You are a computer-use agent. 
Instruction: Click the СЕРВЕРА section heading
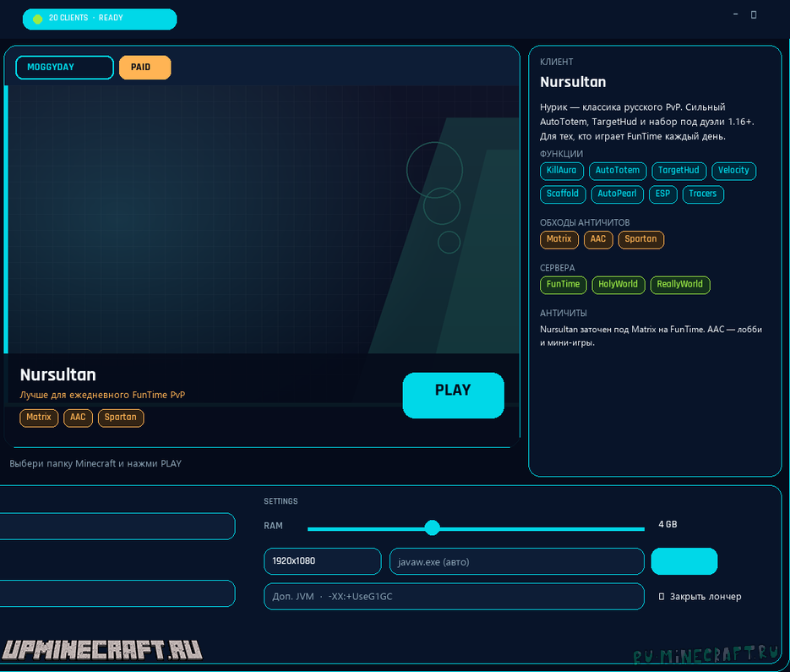[x=558, y=268]
